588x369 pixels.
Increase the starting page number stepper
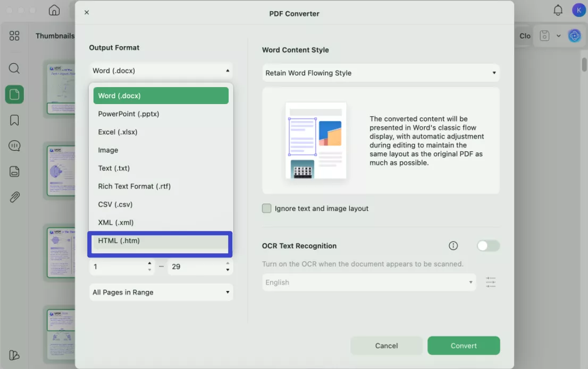149,263
